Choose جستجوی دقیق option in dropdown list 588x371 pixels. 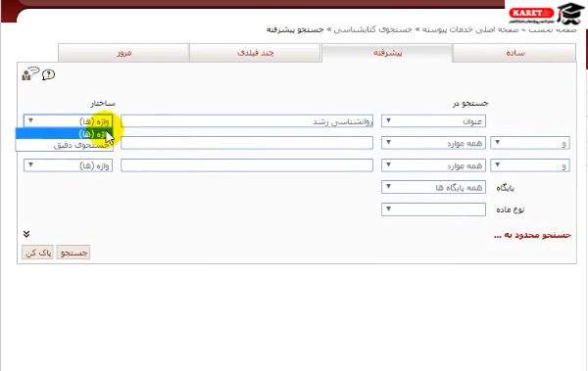click(x=64, y=145)
